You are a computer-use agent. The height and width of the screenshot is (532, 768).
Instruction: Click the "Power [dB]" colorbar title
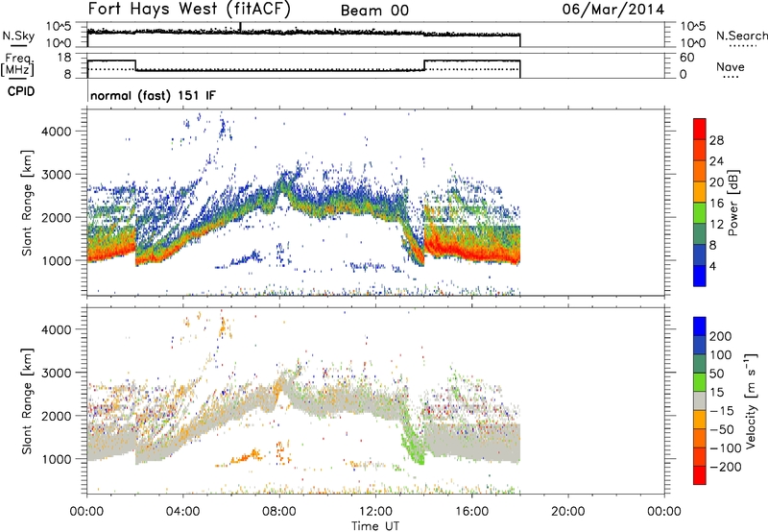pos(732,203)
